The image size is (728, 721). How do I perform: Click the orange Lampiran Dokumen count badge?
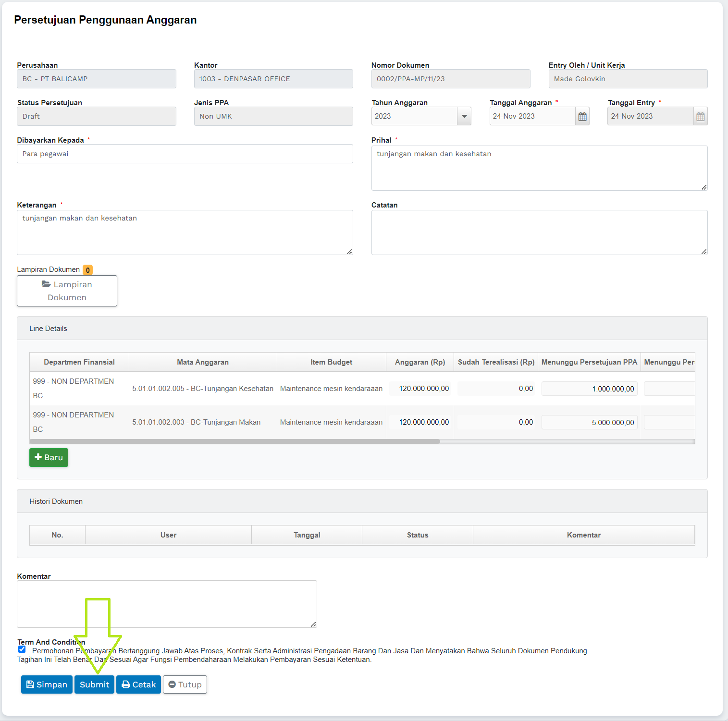point(87,270)
